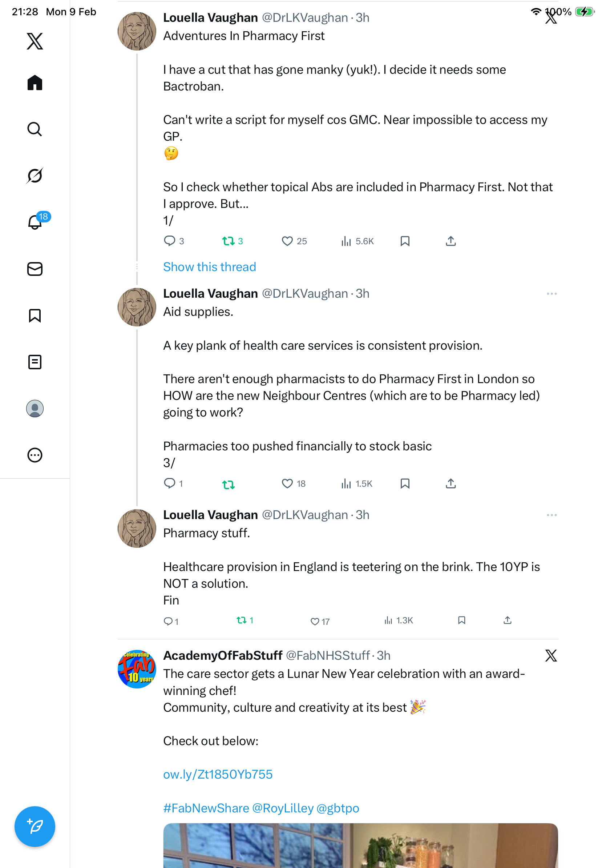Open Bookmarks in the sidebar
The image size is (606, 868).
pos(35,315)
